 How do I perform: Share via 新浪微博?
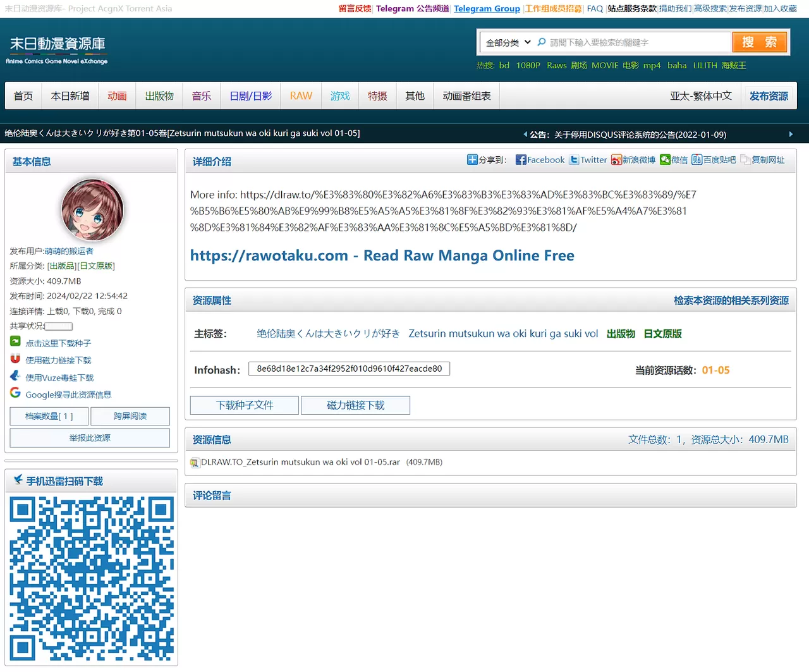tap(633, 159)
